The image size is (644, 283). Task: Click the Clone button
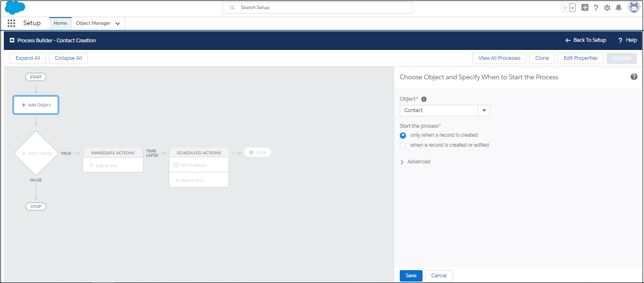point(542,58)
